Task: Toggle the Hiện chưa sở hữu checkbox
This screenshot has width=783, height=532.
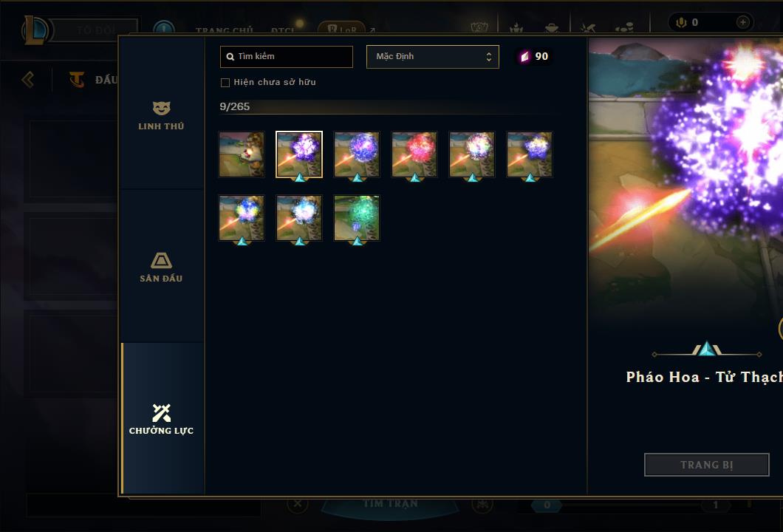Action: pyautogui.click(x=225, y=83)
